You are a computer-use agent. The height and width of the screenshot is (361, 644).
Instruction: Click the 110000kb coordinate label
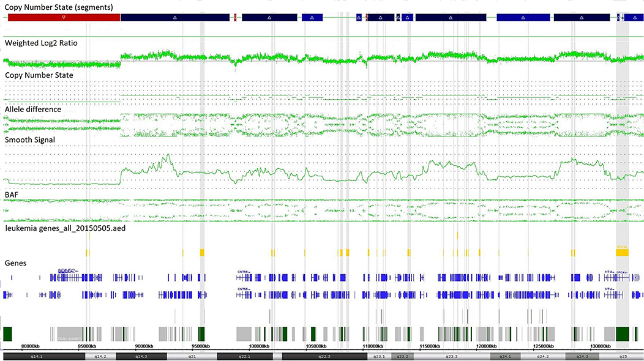(373, 346)
